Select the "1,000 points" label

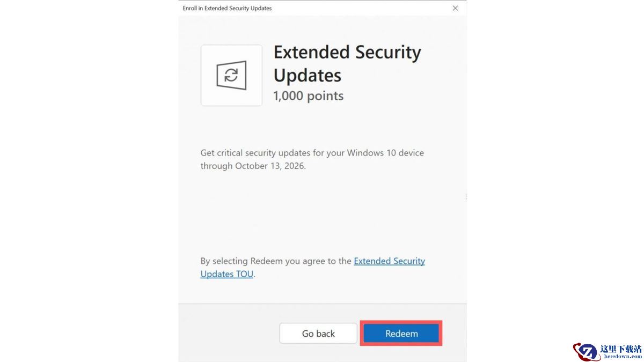[308, 96]
